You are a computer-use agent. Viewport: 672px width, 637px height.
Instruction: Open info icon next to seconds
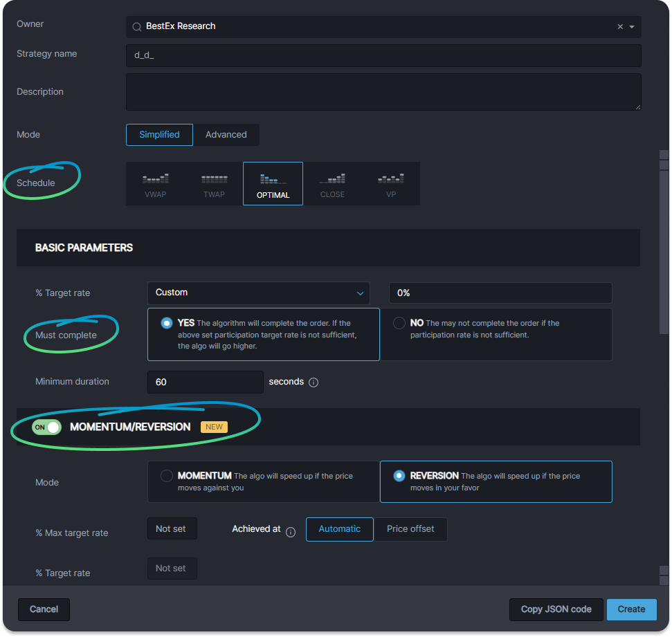pyautogui.click(x=314, y=382)
